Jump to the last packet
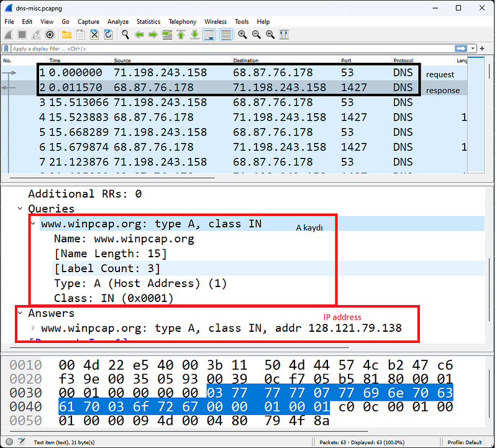This screenshot has width=497, height=448. click(194, 35)
